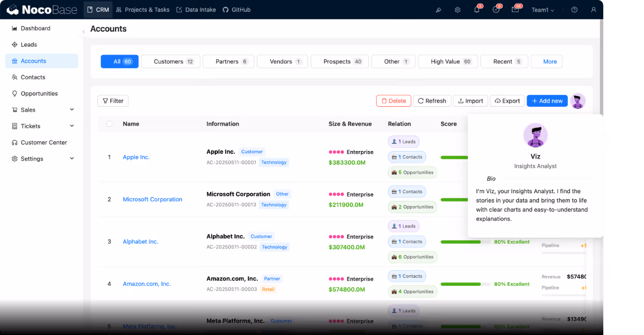Click the Export button
This screenshot has width=644, height=335.
[x=507, y=101]
